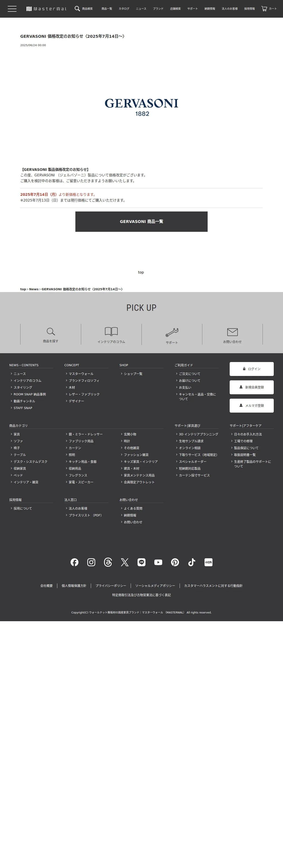Viewport: 283px width, 868px height.
Task: Click News in the breadcrumb trail
Action: [x=34, y=289]
